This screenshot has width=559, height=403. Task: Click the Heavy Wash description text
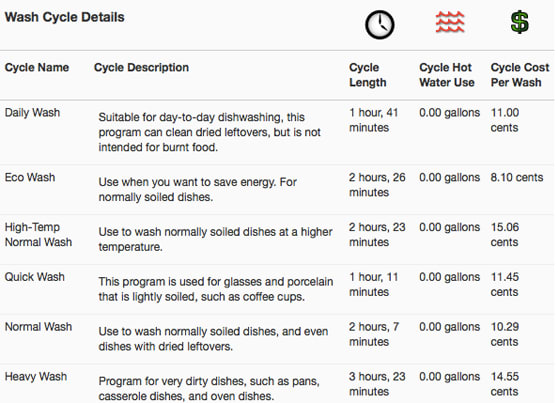(x=209, y=389)
